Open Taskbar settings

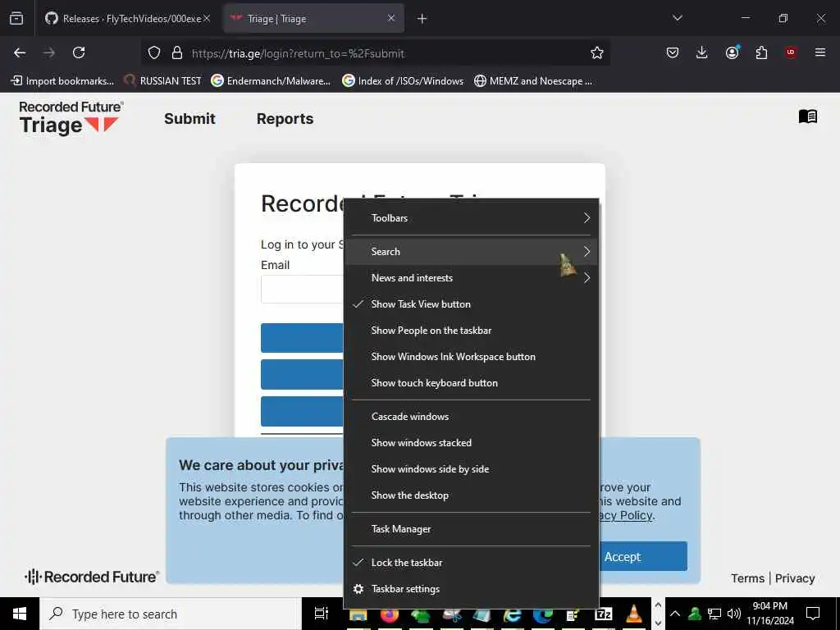(471, 589)
